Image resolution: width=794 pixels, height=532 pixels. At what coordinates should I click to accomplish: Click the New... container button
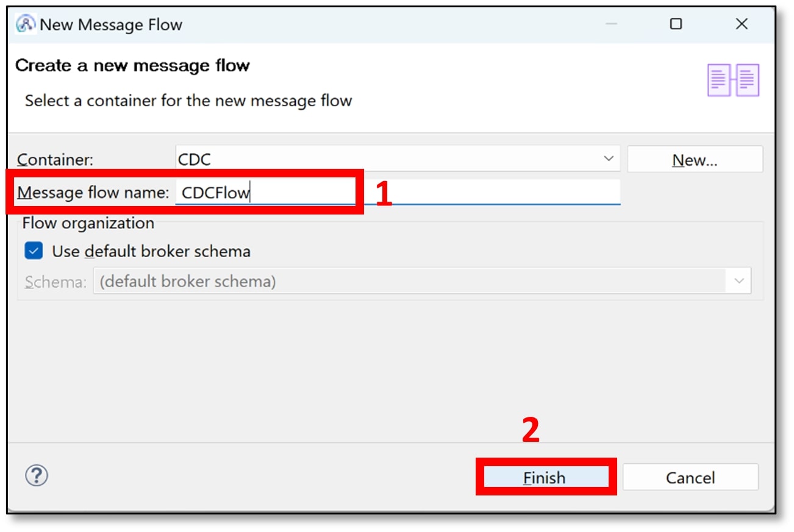[695, 160]
